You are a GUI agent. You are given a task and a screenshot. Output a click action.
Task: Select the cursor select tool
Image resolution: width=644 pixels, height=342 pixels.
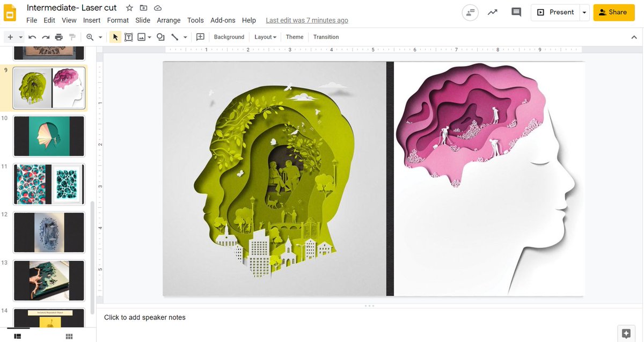click(115, 37)
